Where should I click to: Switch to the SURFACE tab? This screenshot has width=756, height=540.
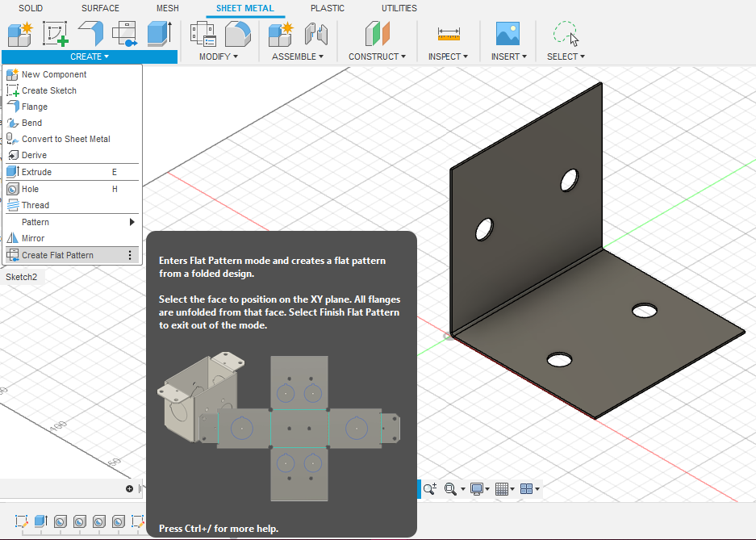click(100, 8)
